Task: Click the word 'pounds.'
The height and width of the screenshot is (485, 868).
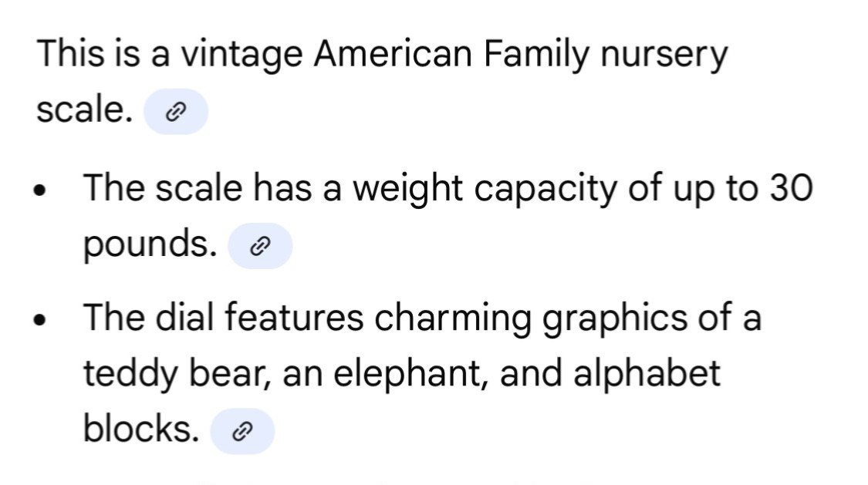Action: coord(150,245)
